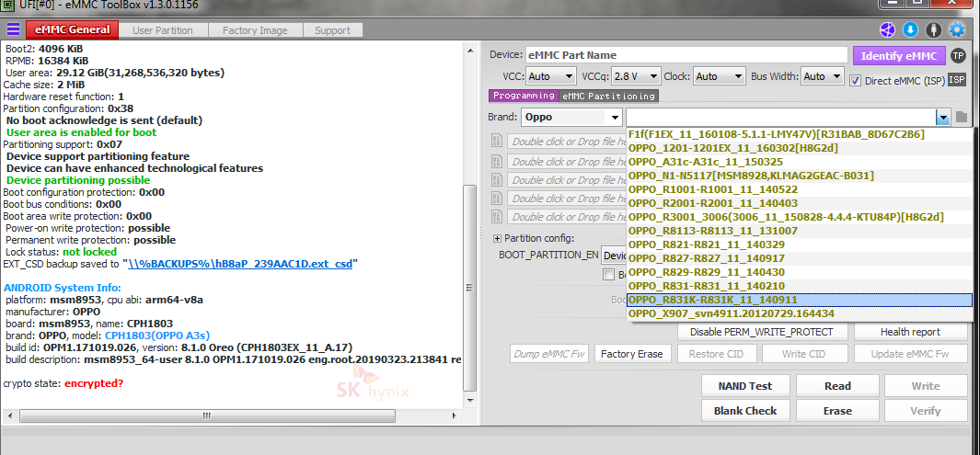Click the Write CID button
The image size is (980, 455).
click(x=805, y=354)
